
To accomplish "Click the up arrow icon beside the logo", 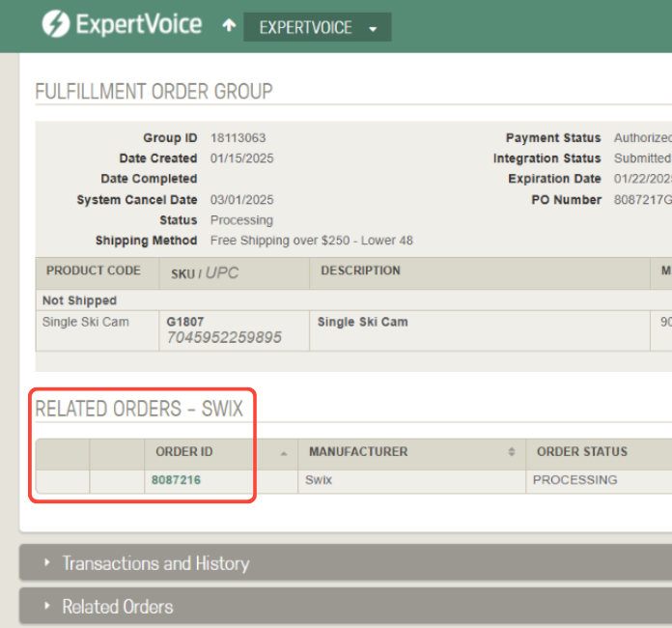I will [229, 25].
